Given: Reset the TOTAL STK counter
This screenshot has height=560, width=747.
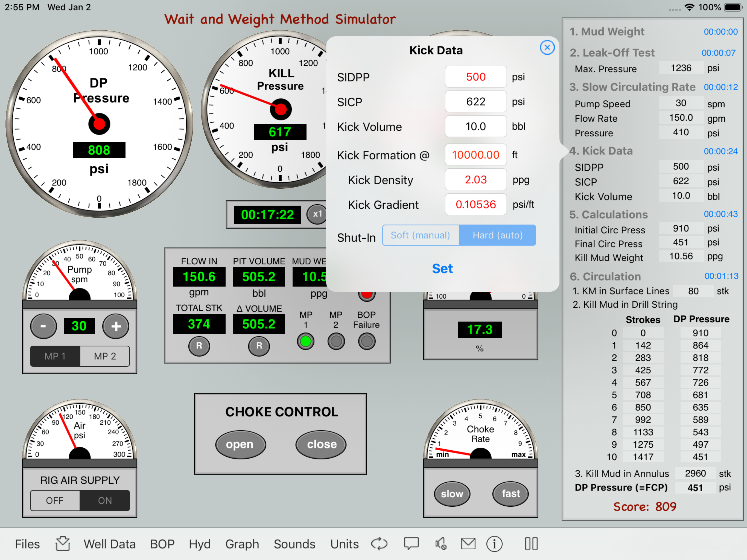Looking at the screenshot, I should (x=199, y=346).
